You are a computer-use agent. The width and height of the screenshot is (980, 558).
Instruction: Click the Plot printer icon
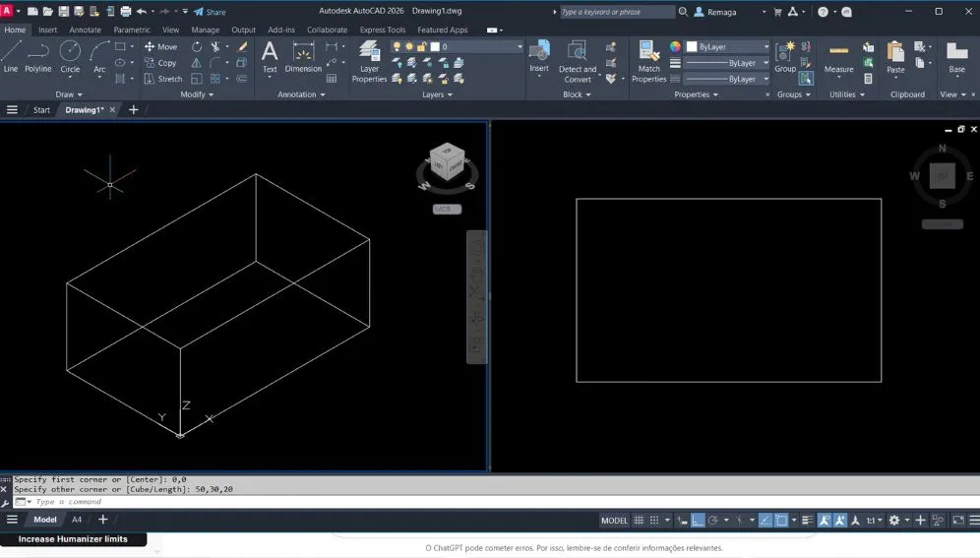pyautogui.click(x=126, y=11)
